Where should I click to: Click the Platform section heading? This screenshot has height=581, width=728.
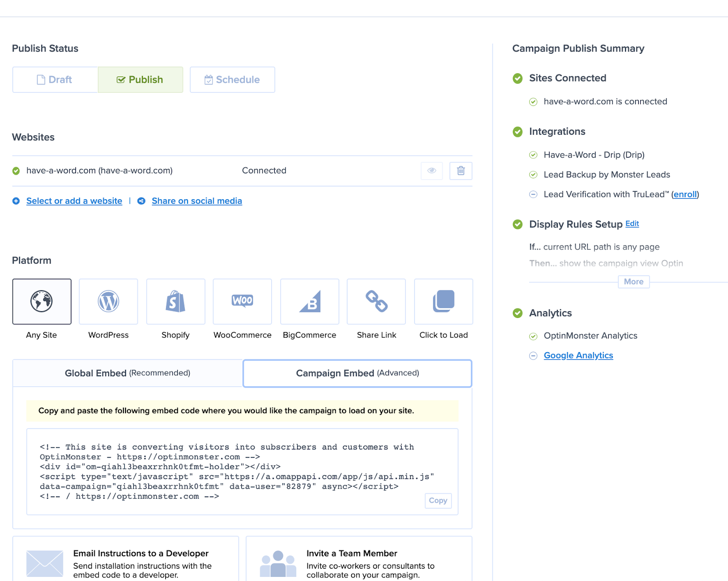32,261
